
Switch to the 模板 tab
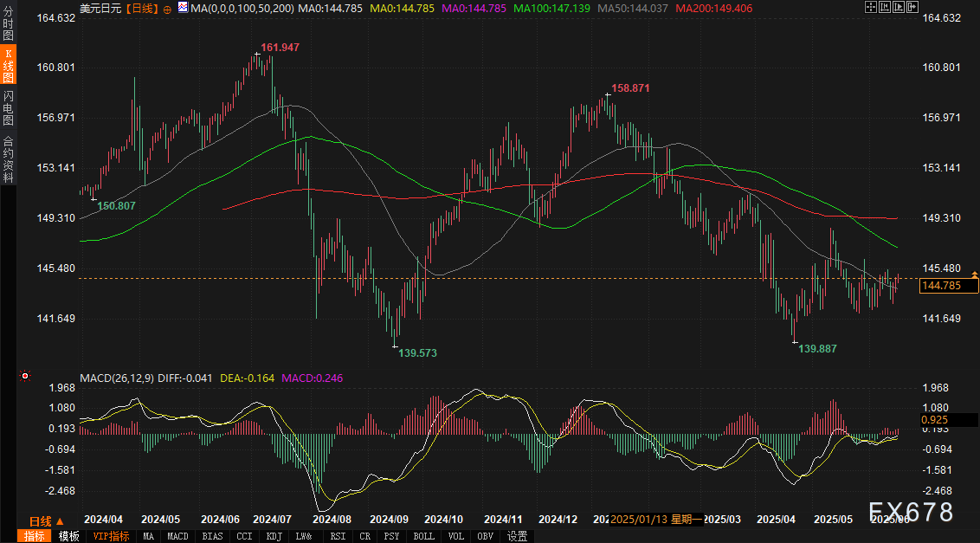69,536
